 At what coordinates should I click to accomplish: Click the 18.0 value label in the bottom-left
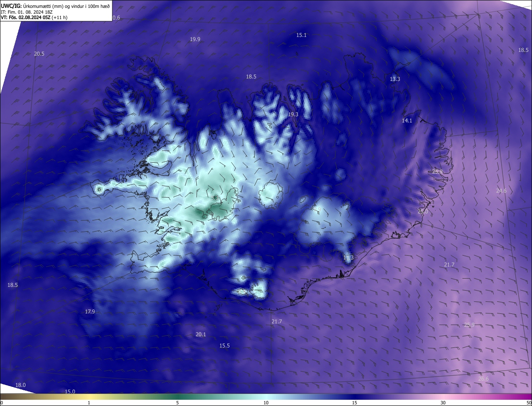click(20, 385)
